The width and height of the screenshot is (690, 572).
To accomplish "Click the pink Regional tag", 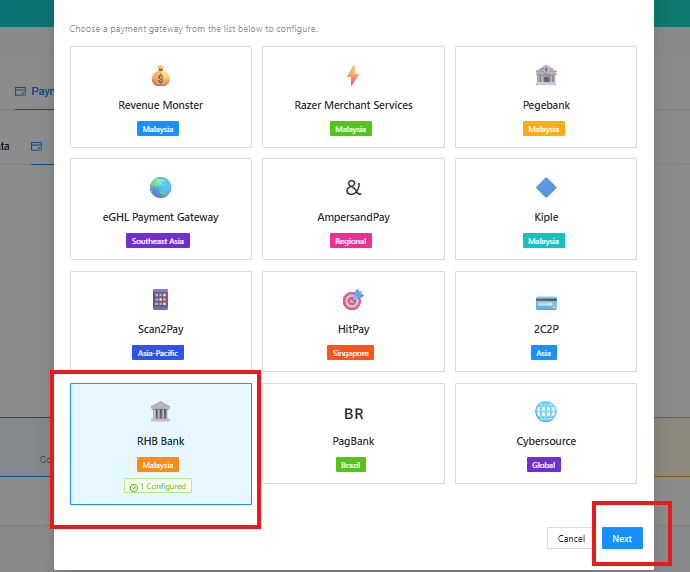I will [x=351, y=241].
